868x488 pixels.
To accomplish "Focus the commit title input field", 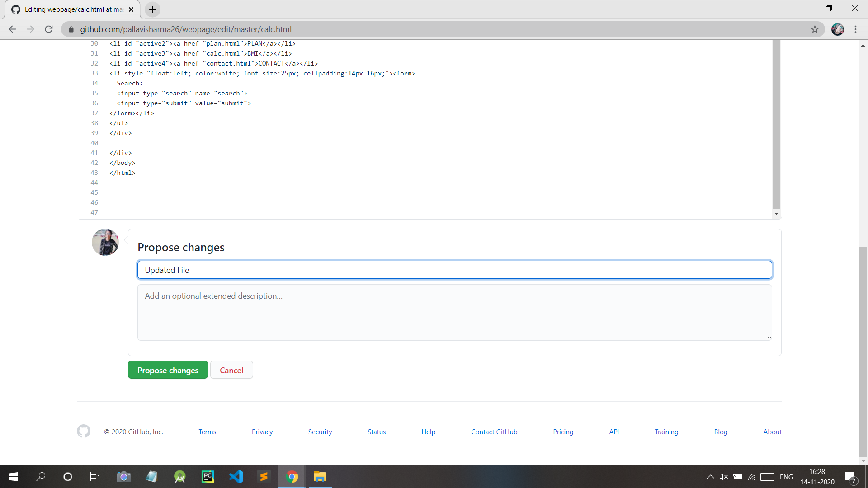I will pyautogui.click(x=454, y=270).
